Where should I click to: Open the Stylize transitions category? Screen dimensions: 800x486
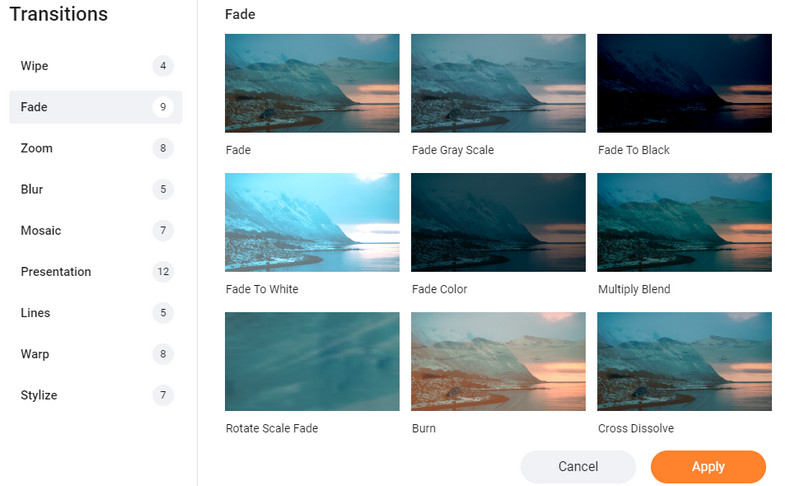(x=95, y=395)
